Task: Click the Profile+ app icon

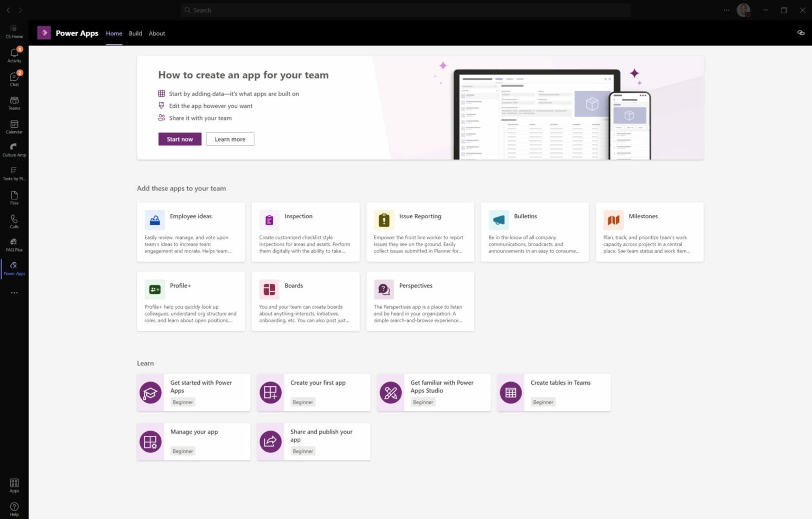Action: click(155, 289)
